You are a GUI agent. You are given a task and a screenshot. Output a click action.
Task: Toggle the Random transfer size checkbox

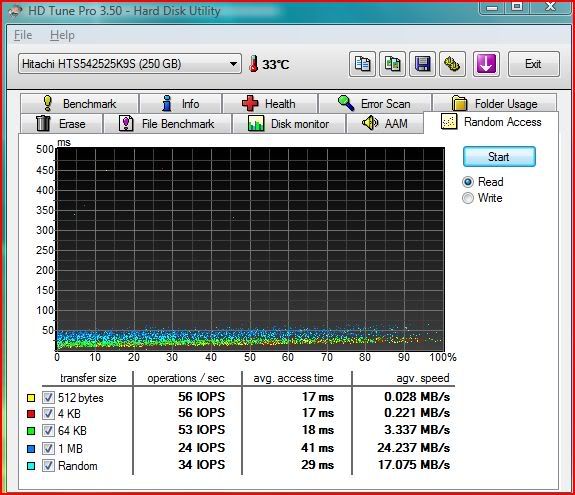click(x=48, y=466)
